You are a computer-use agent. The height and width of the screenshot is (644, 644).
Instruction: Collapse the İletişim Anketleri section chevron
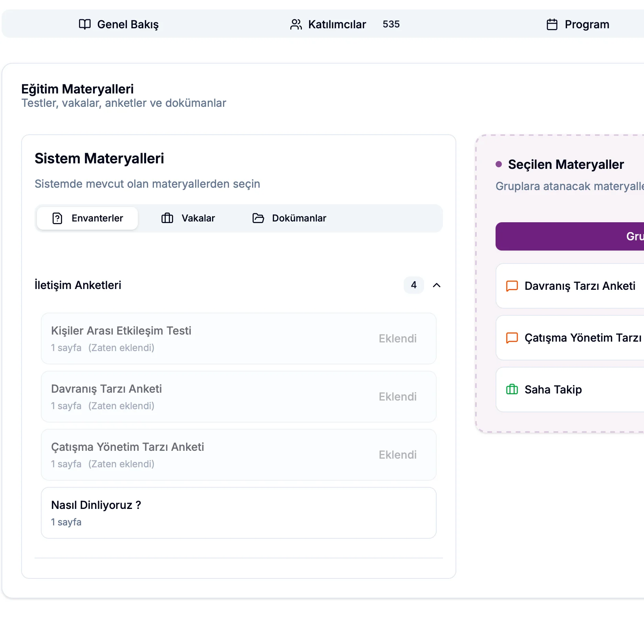coord(436,285)
